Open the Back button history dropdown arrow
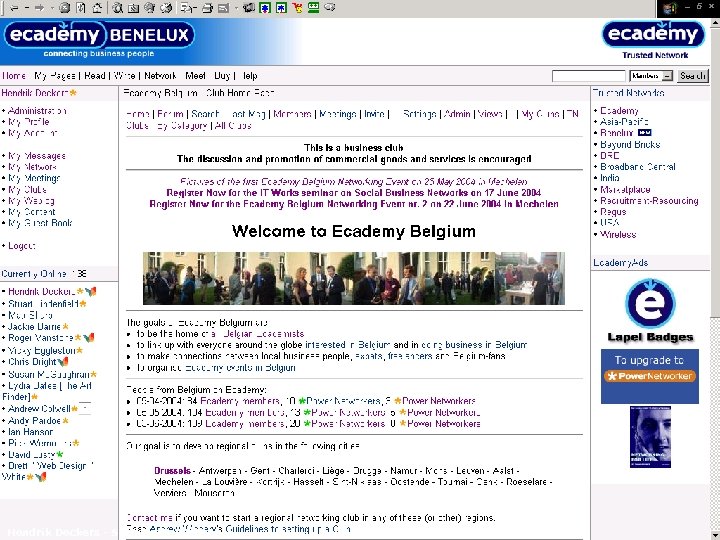Viewport: 720px width, 540px height. (x=27, y=8)
